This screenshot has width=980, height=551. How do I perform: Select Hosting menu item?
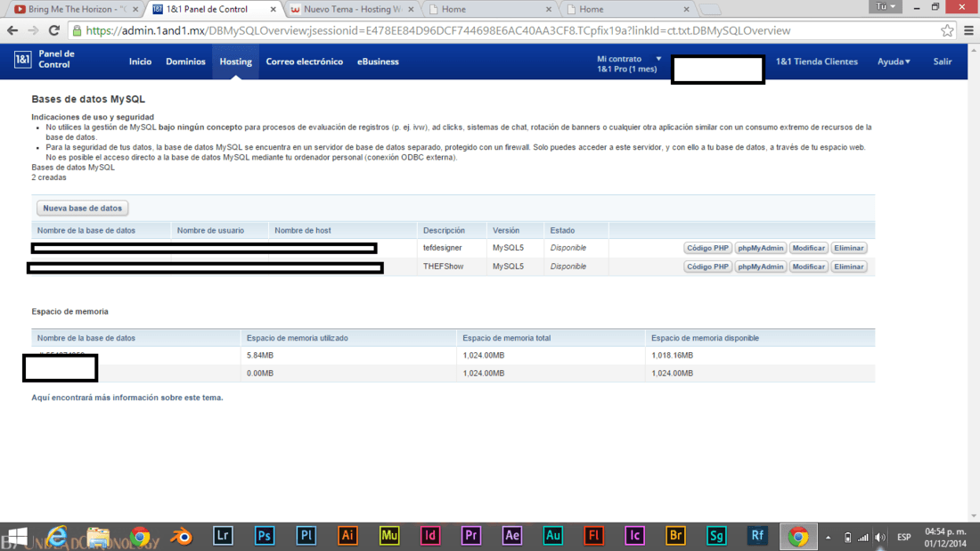[x=235, y=62]
